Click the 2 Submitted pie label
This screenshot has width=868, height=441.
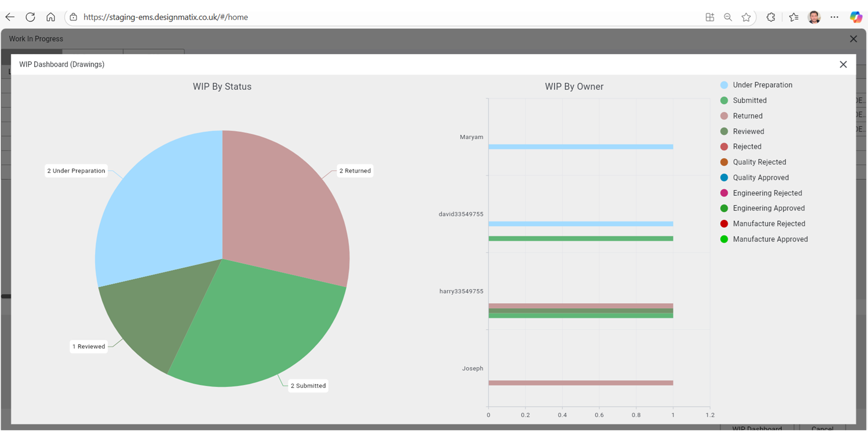tap(308, 386)
